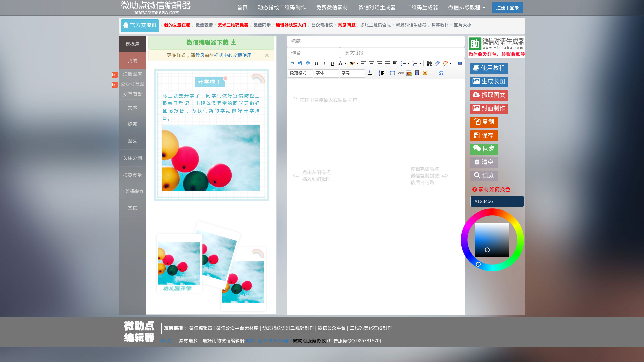Insert a horizontal rule line
This screenshot has height=362, width=644.
[x=433, y=73]
